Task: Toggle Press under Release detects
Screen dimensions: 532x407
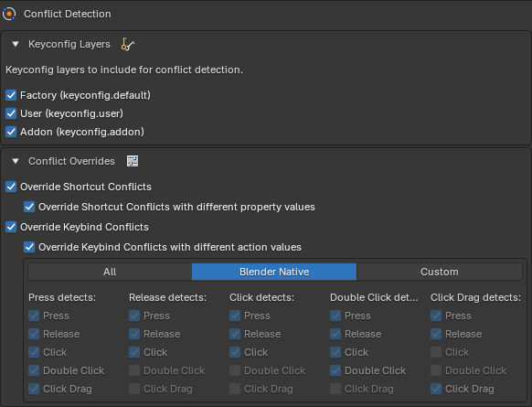Action: pyautogui.click(x=134, y=316)
